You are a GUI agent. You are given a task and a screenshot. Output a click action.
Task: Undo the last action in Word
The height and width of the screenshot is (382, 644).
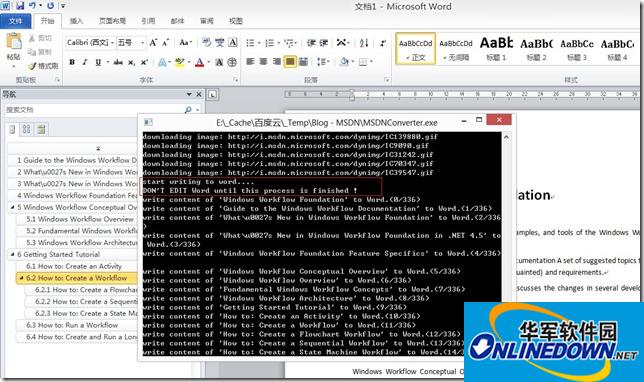coord(32,6)
